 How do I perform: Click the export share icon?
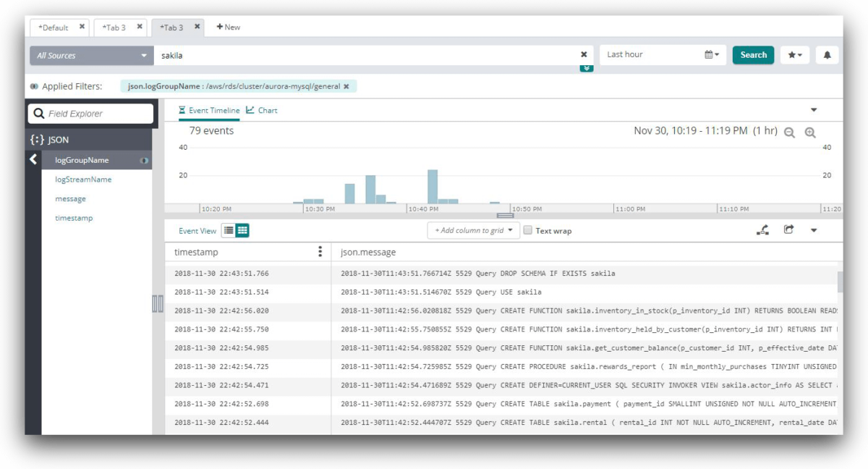click(788, 230)
